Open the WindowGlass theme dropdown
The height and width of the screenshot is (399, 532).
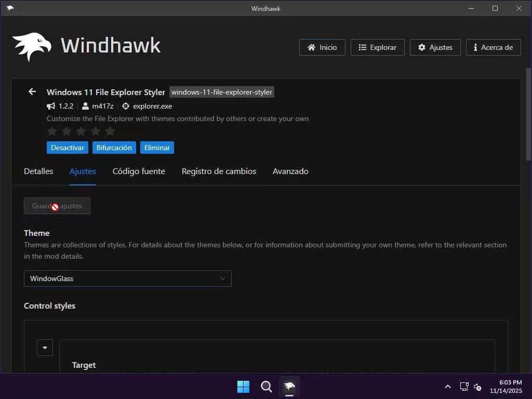[128, 278]
